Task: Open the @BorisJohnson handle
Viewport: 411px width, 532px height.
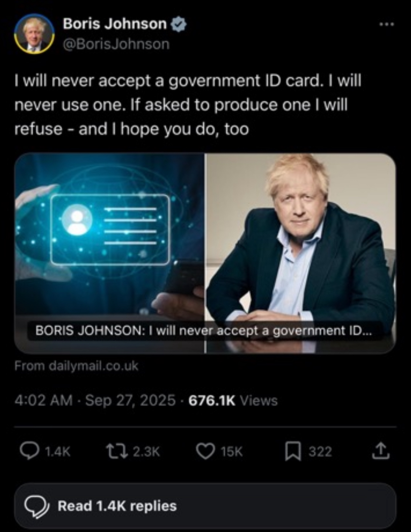Action: [116, 44]
